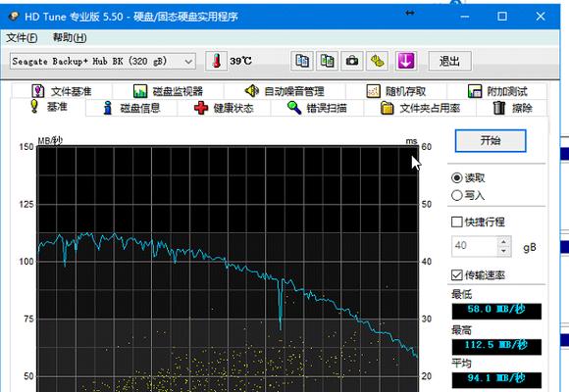
Task: Click the purple download arrow icon
Action: pos(406,61)
